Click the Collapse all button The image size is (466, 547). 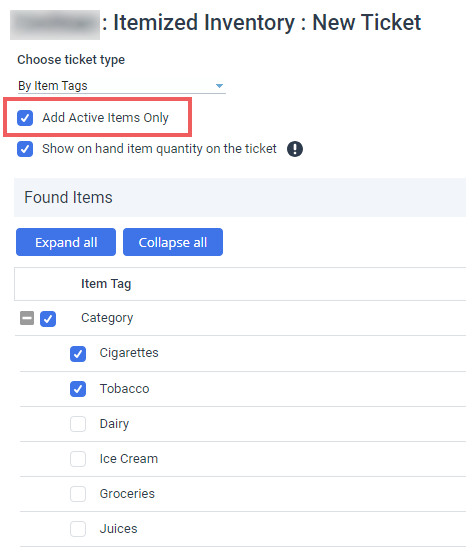(x=173, y=242)
